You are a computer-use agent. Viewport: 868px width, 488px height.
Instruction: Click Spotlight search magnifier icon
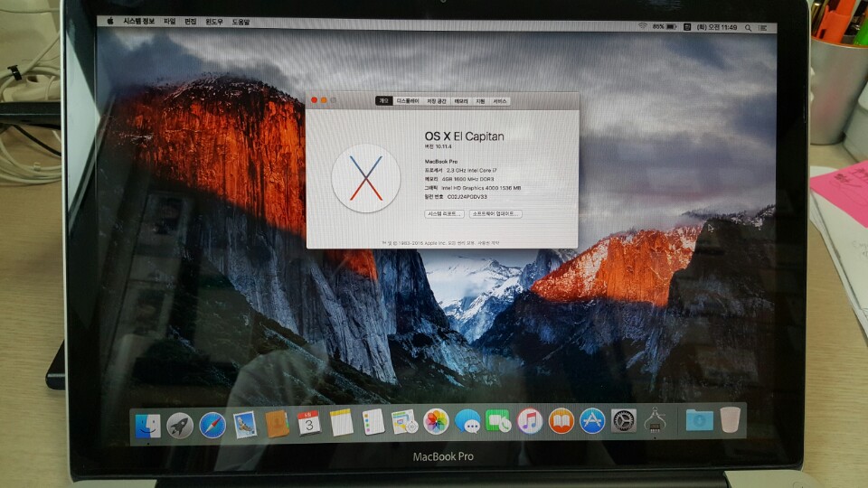point(748,27)
